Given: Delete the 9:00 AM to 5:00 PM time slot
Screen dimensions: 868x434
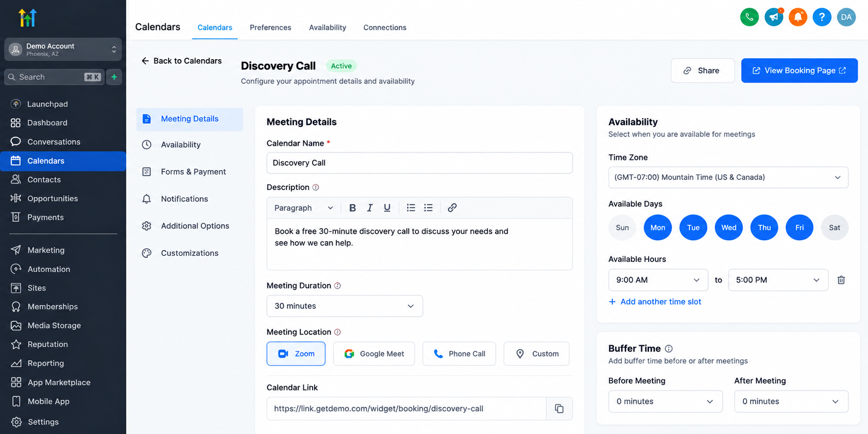Looking at the screenshot, I should pos(841,280).
